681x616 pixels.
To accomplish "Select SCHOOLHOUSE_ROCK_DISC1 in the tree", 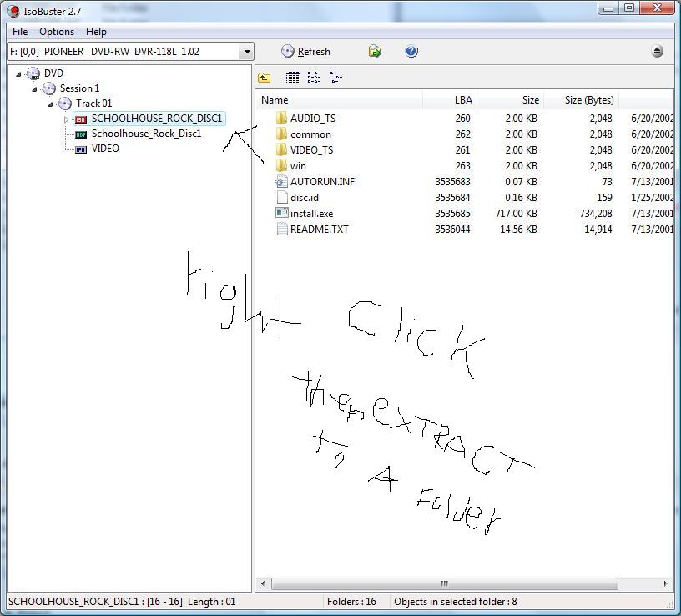I will [x=157, y=119].
